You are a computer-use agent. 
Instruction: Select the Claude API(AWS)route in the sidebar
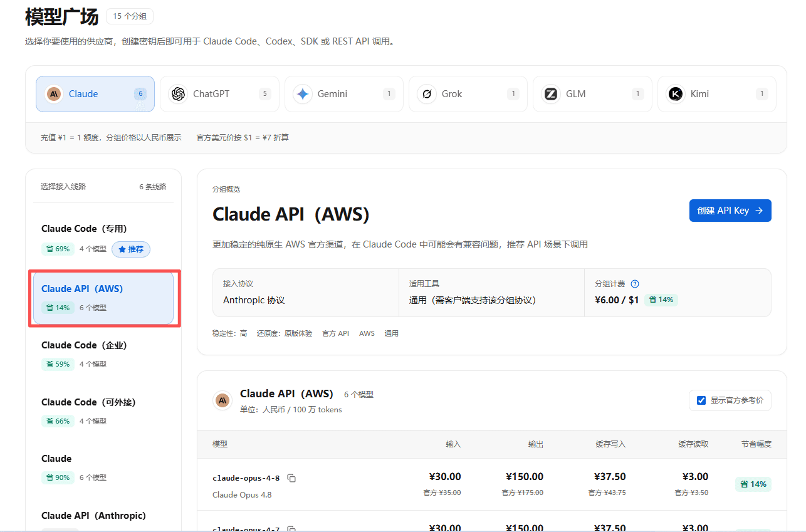(x=103, y=298)
